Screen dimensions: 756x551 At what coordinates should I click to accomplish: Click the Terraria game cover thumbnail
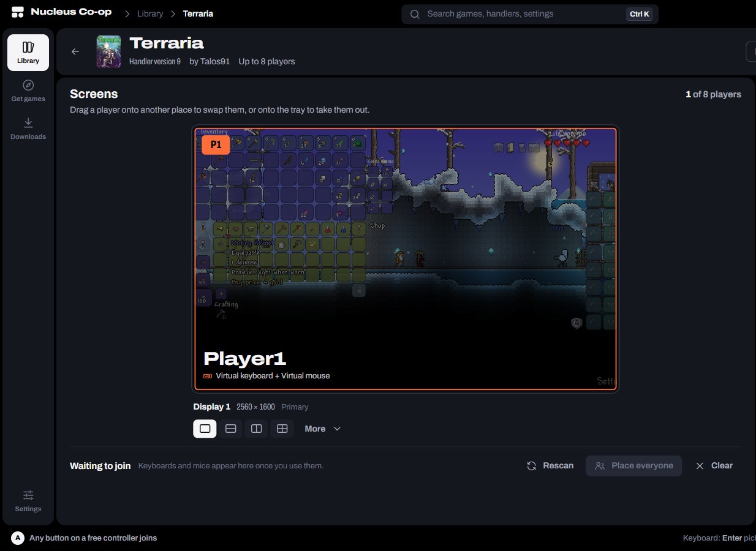tap(108, 51)
